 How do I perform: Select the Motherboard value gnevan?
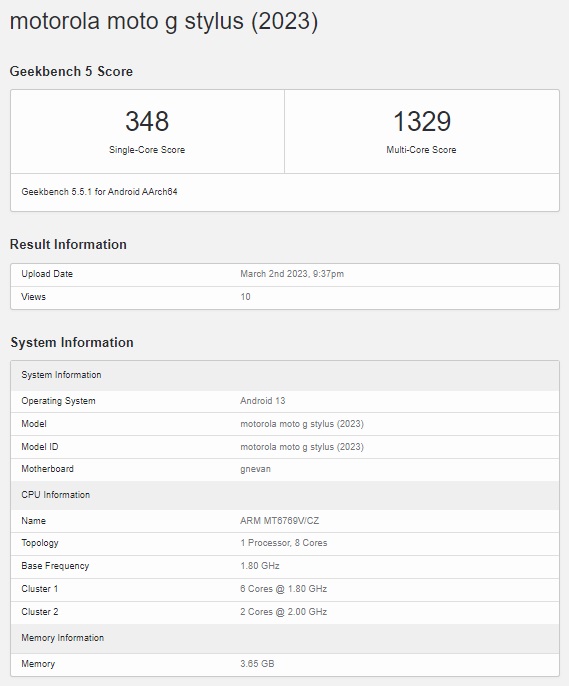255,469
